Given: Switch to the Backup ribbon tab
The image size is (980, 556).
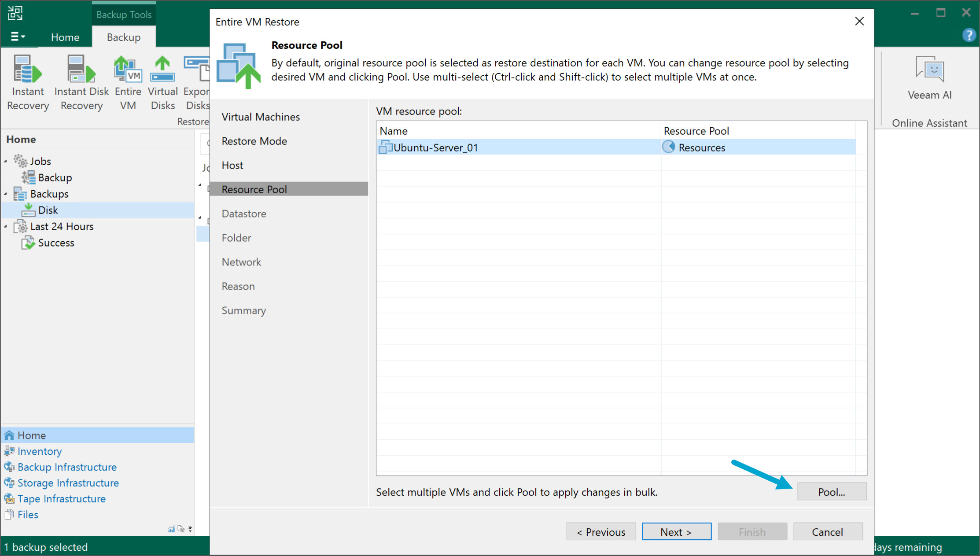Looking at the screenshot, I should tap(123, 37).
